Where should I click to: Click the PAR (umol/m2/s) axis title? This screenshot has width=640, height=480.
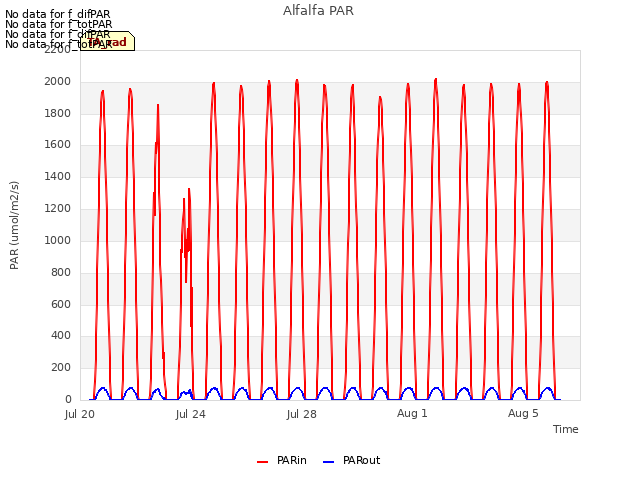[x=14, y=225]
